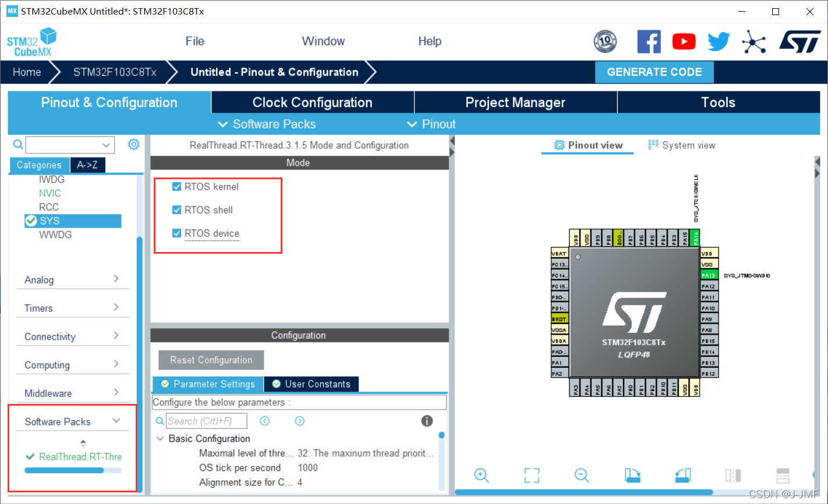The width and height of the screenshot is (828, 504).
Task: Click the parameter Search (Ctrl+F) field
Action: click(207, 421)
